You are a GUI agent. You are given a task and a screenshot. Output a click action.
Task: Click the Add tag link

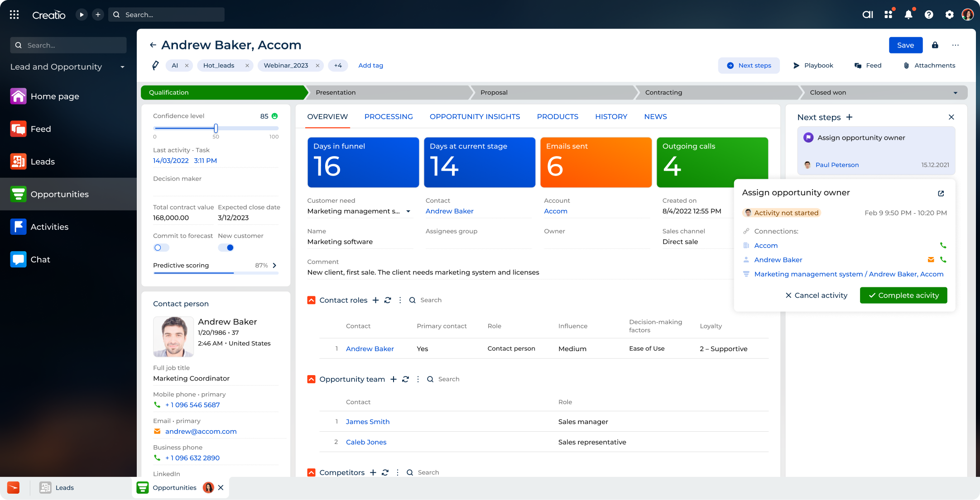pos(370,66)
